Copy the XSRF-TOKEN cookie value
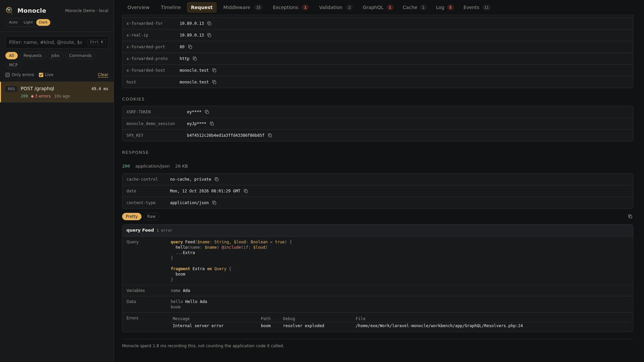Screen dimensions: 644x362 point(207,112)
